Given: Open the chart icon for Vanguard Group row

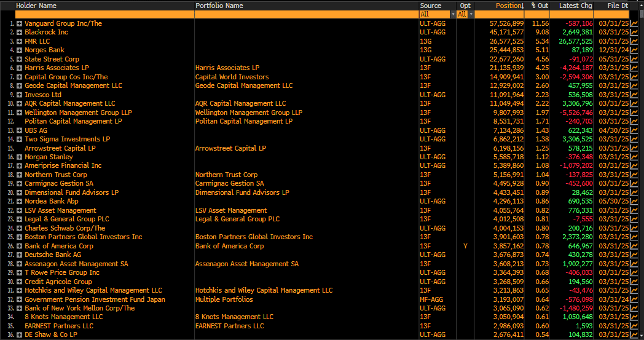Looking at the screenshot, I should (634, 23).
